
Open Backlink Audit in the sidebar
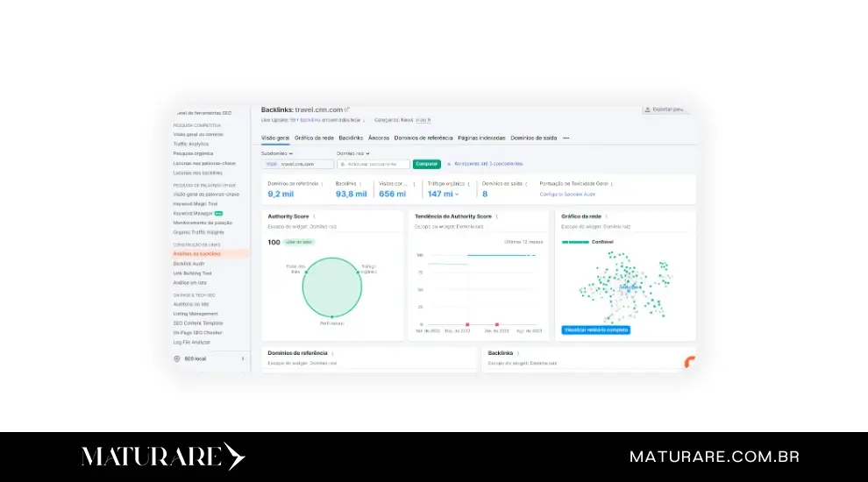coord(190,263)
